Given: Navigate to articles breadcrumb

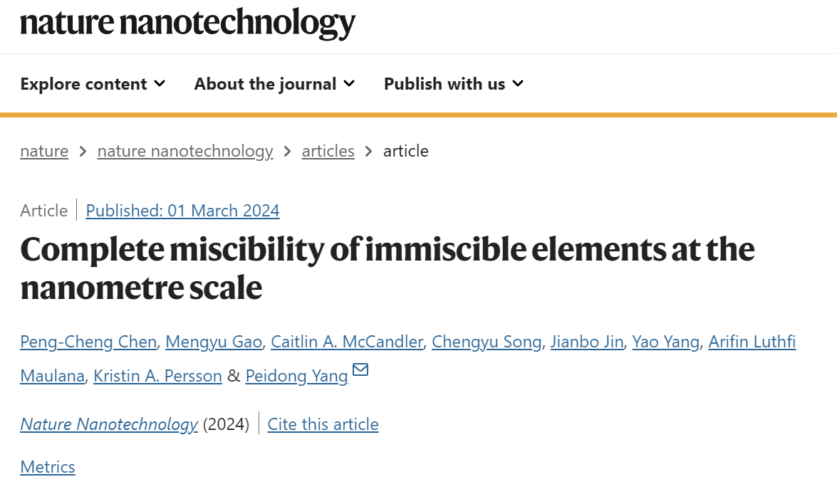Looking at the screenshot, I should pyautogui.click(x=328, y=151).
